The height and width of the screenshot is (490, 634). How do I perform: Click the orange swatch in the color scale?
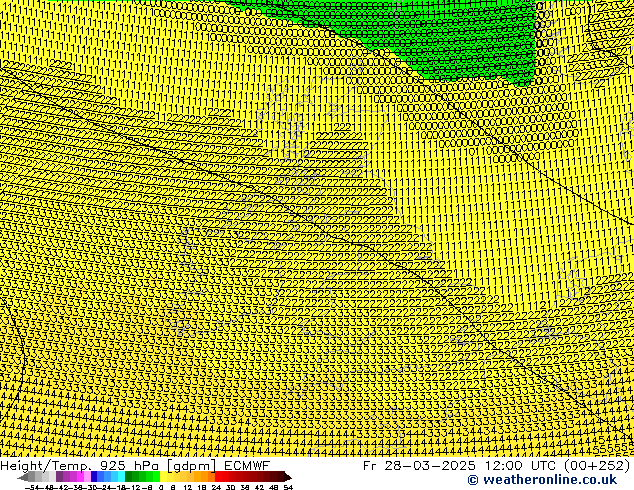coord(200,477)
